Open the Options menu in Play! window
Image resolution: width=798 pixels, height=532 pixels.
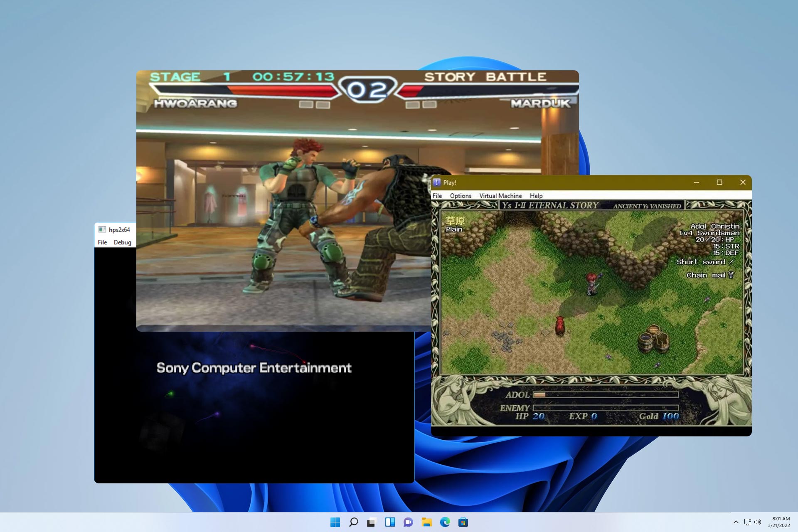461,195
